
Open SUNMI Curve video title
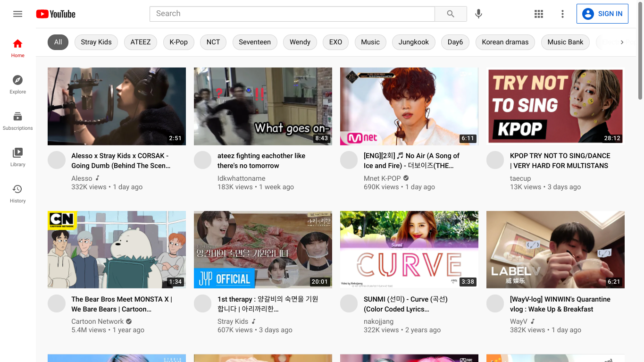pos(406,304)
